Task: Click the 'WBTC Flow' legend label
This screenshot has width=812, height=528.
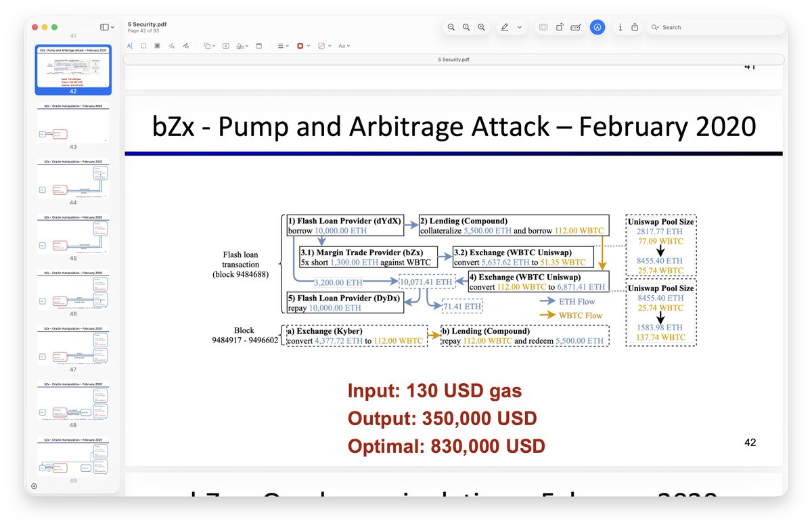Action: 581,315
